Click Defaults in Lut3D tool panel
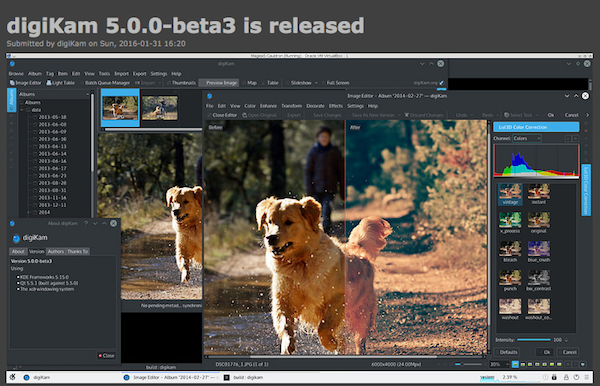The image size is (600, 386). (508, 352)
